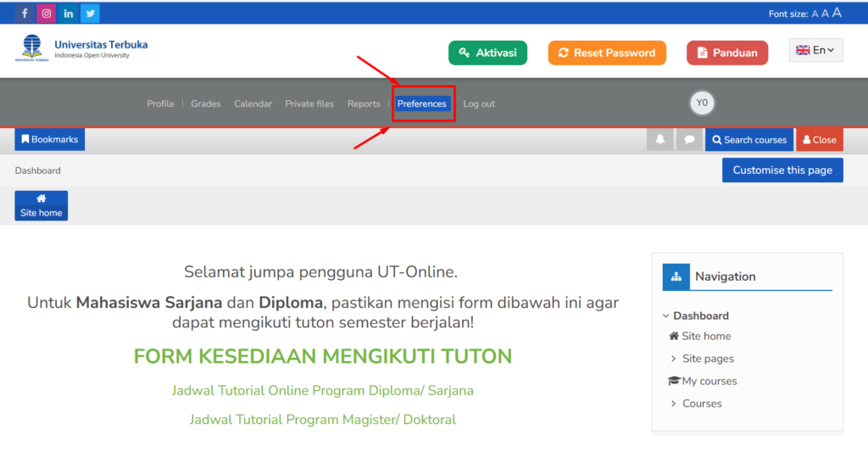Open the Twitter social icon
868x469 pixels.
(90, 14)
